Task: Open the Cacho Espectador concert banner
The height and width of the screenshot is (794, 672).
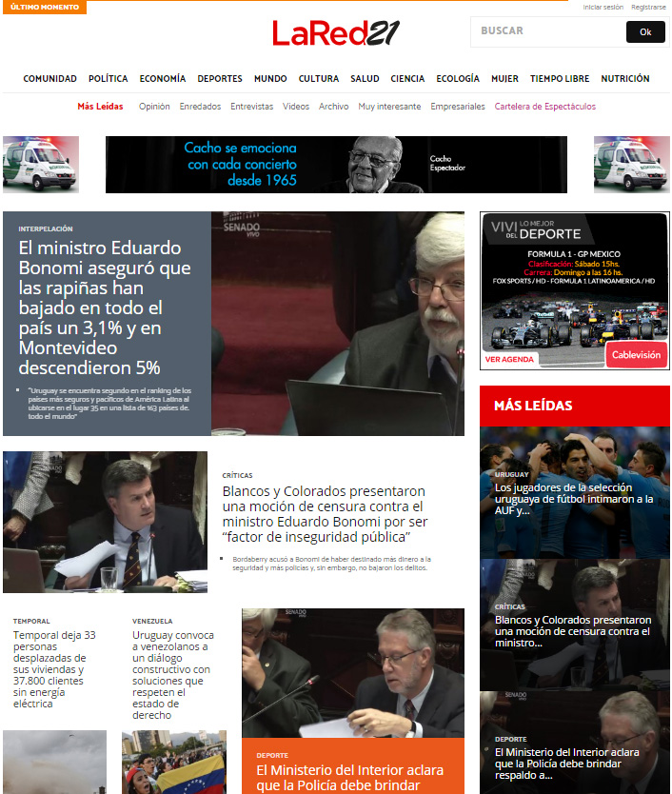Action: click(x=336, y=165)
